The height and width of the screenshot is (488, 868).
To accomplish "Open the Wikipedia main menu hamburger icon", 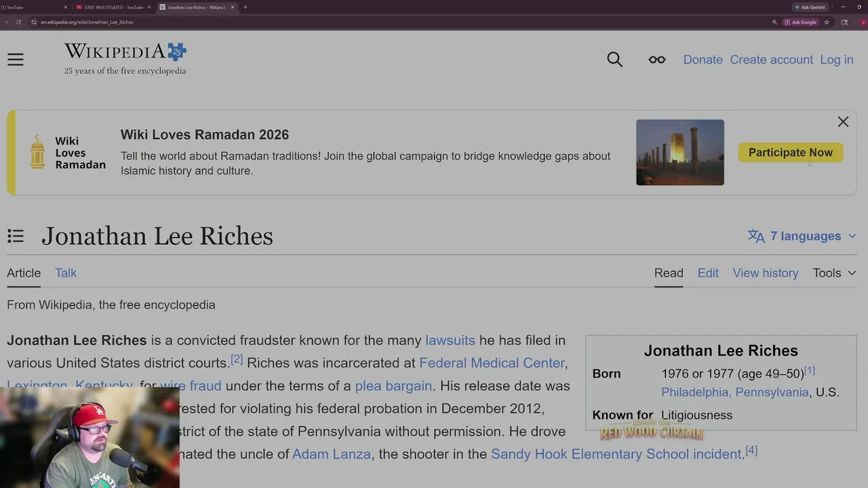I will click(16, 60).
